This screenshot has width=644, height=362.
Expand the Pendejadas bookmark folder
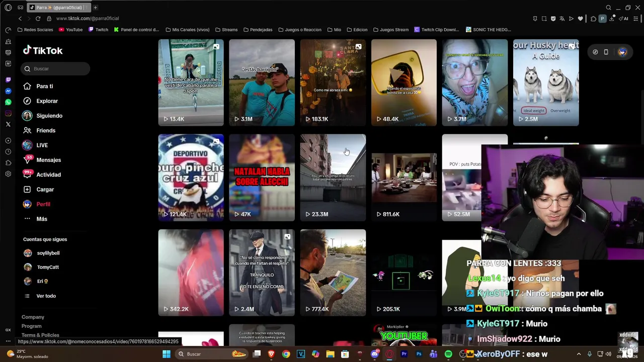click(258, 30)
